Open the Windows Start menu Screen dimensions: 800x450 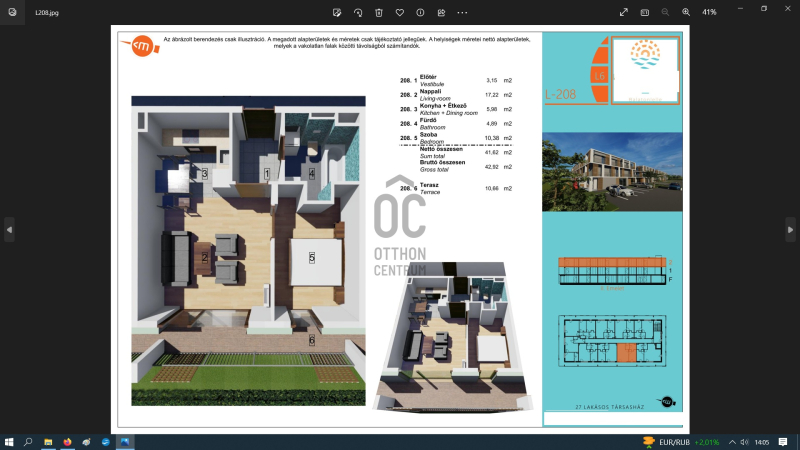pos(9,441)
